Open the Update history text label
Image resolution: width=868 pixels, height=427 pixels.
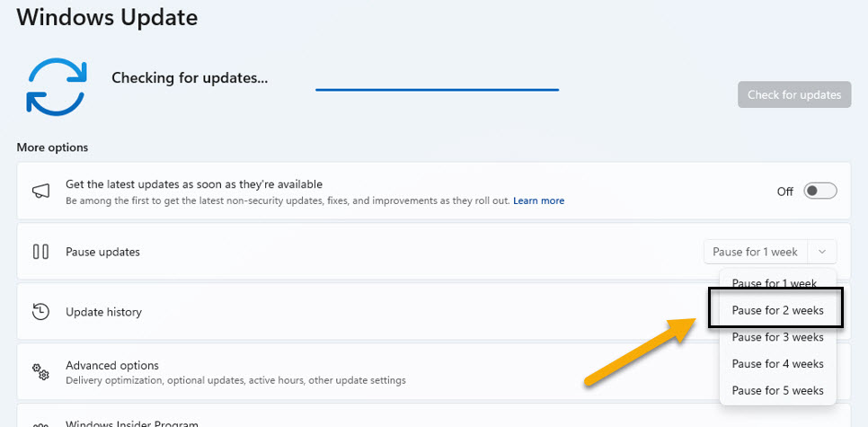(103, 312)
